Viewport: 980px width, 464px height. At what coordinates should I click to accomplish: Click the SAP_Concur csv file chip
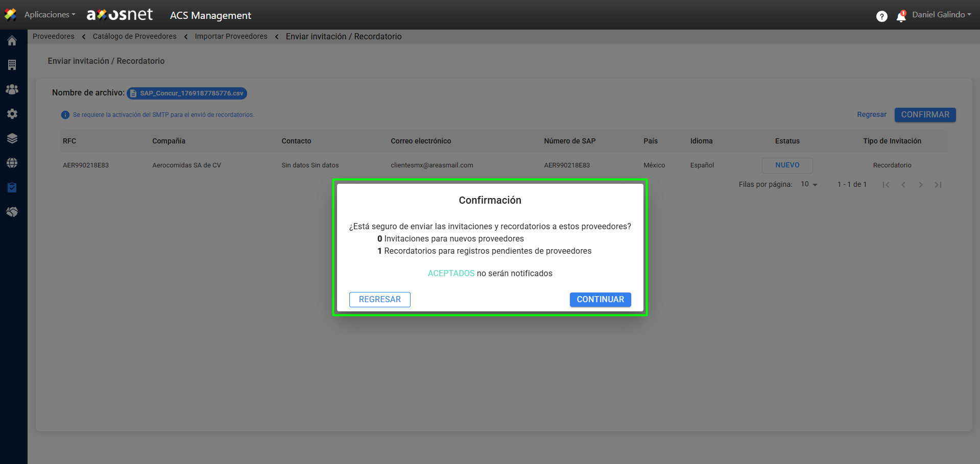pyautogui.click(x=187, y=93)
